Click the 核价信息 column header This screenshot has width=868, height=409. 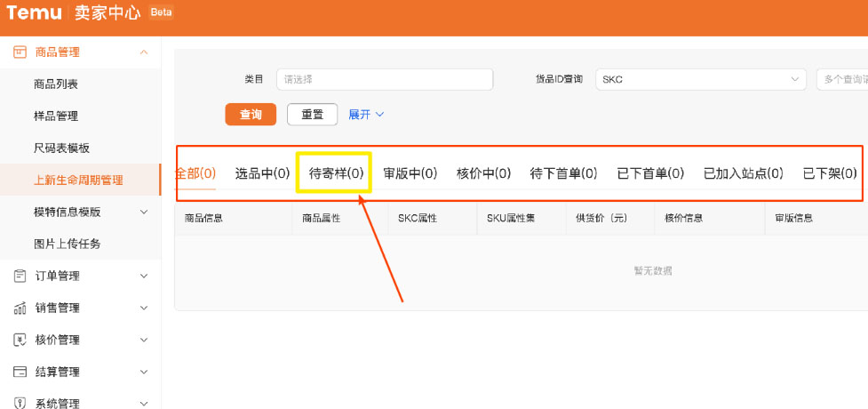[684, 218]
